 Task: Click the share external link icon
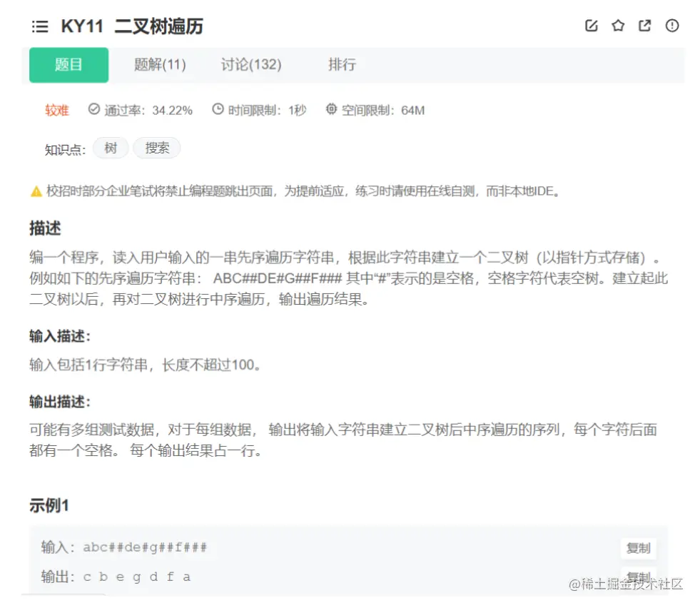tap(644, 26)
